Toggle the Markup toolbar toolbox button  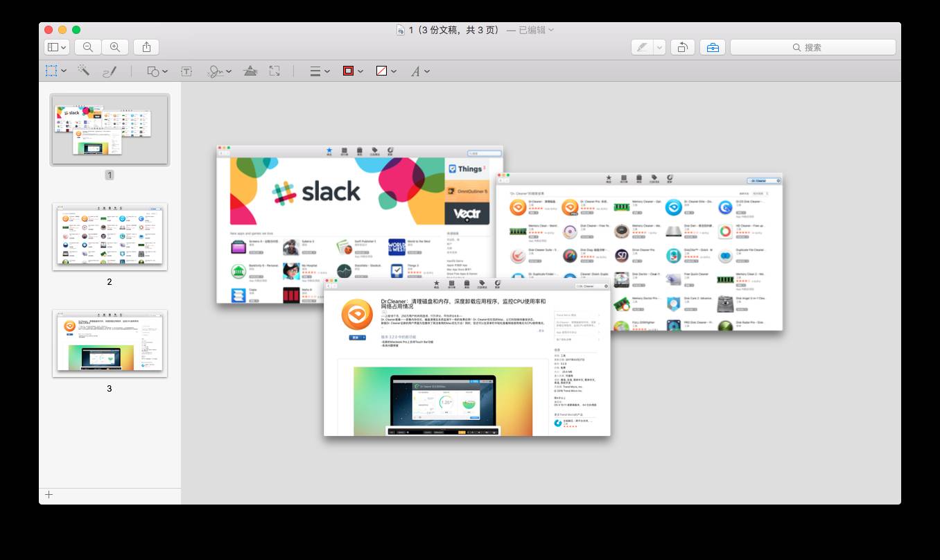point(713,47)
